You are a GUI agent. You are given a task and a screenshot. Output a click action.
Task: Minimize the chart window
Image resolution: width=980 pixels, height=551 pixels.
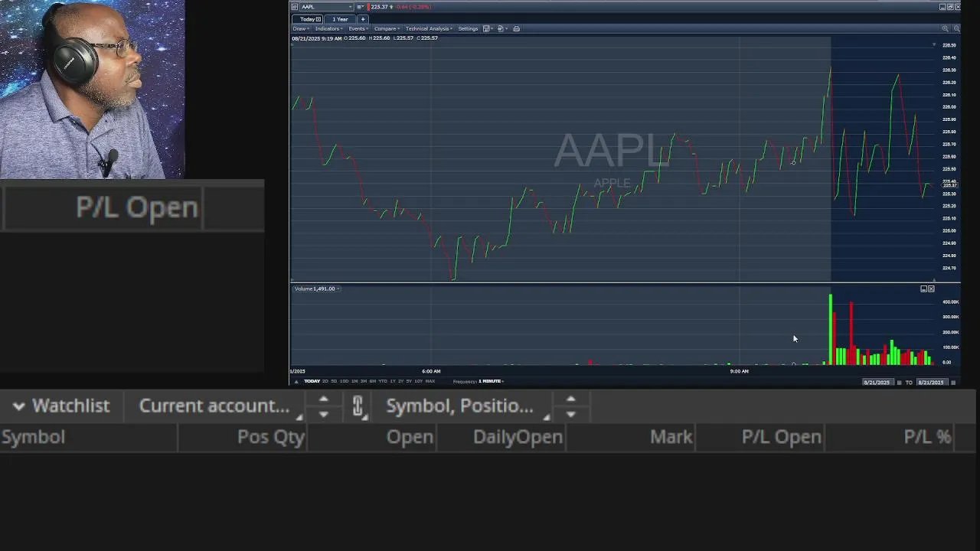coord(942,7)
